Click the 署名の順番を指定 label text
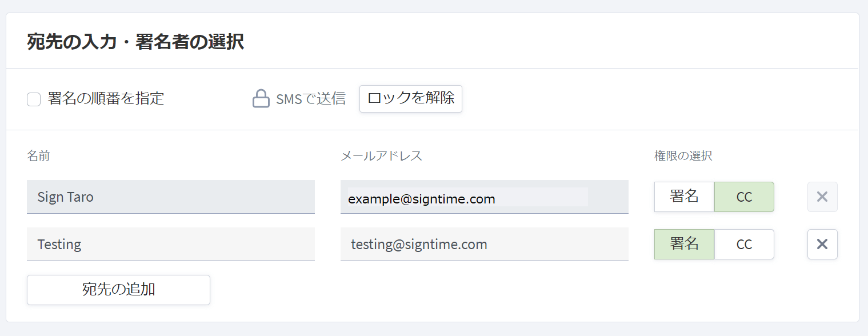Image resolution: width=868 pixels, height=336 pixels. (106, 99)
